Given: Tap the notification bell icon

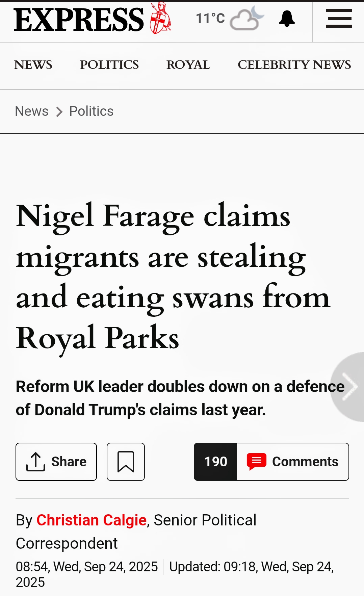Looking at the screenshot, I should pyautogui.click(x=287, y=19).
